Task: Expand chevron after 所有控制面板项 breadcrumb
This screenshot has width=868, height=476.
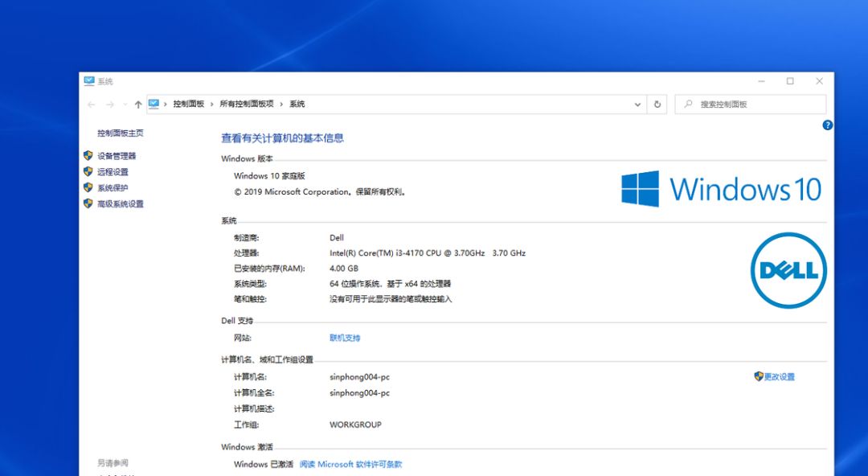Action: pos(282,105)
